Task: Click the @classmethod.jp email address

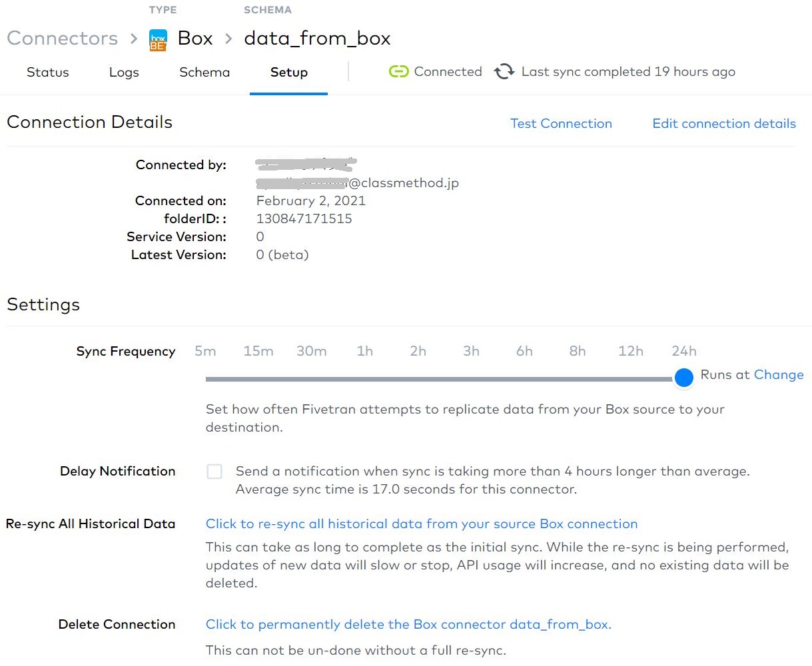Action: (x=358, y=183)
